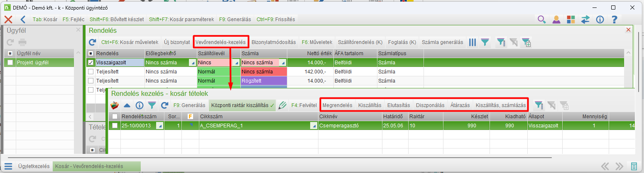Toggle Központi raktár kiszállítás option
This screenshot has height=173, width=644.
pyautogui.click(x=243, y=105)
